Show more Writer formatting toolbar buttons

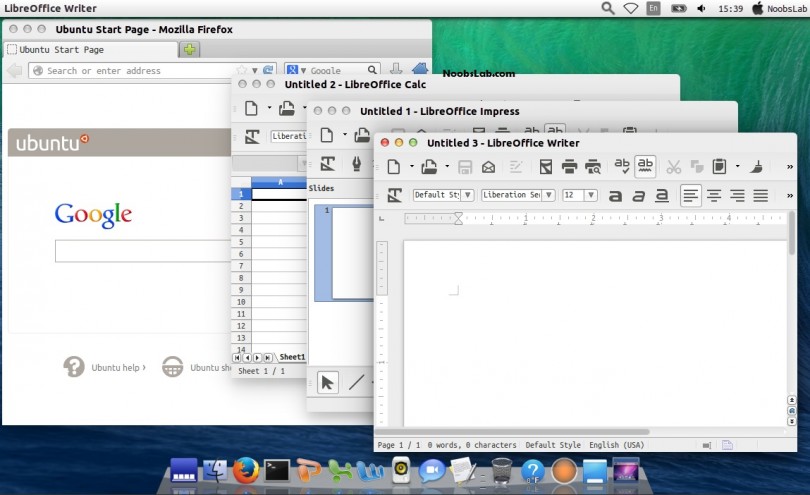pos(789,196)
